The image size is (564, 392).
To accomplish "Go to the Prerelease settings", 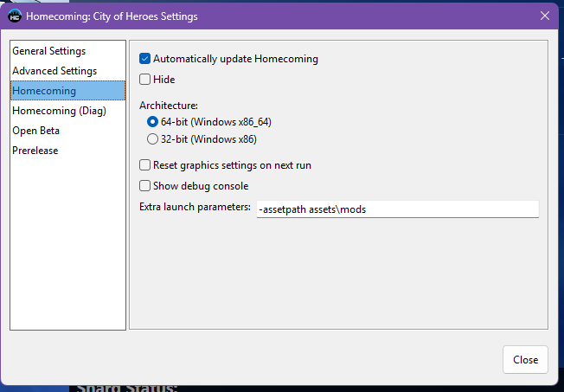I will tap(35, 151).
